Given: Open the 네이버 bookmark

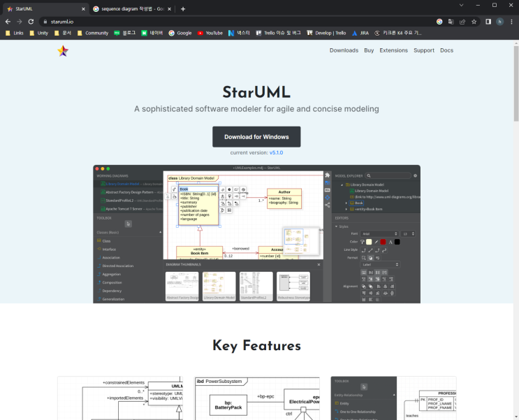Looking at the screenshot, I should (152, 33).
